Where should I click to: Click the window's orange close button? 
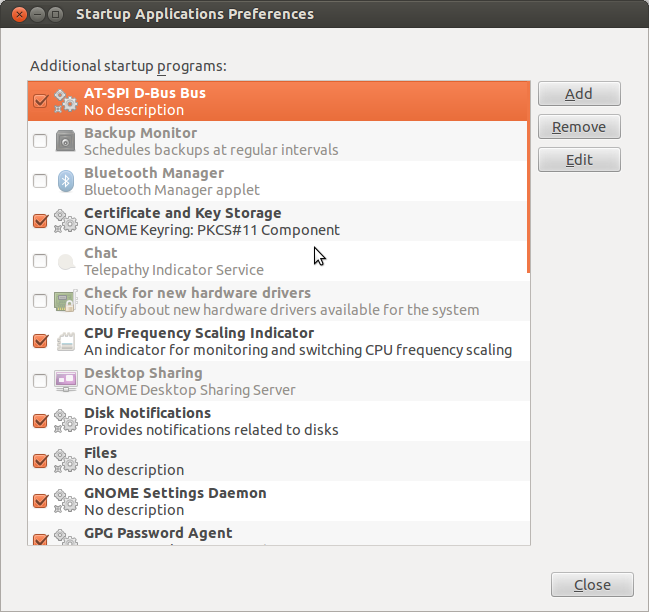click(x=19, y=14)
